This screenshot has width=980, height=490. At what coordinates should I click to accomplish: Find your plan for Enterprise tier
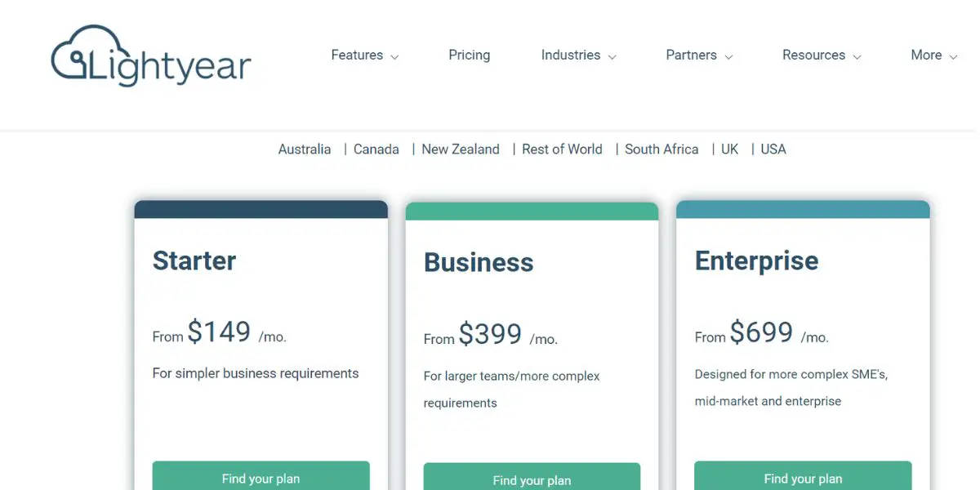tap(803, 477)
